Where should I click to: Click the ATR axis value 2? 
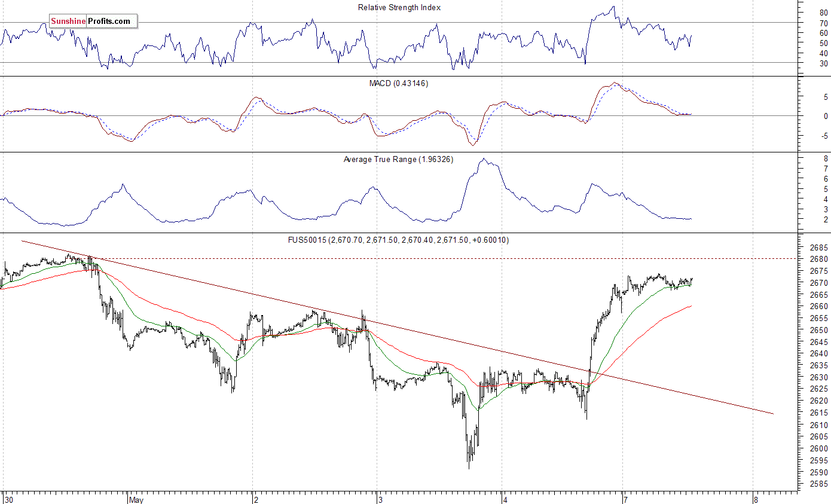pos(826,219)
